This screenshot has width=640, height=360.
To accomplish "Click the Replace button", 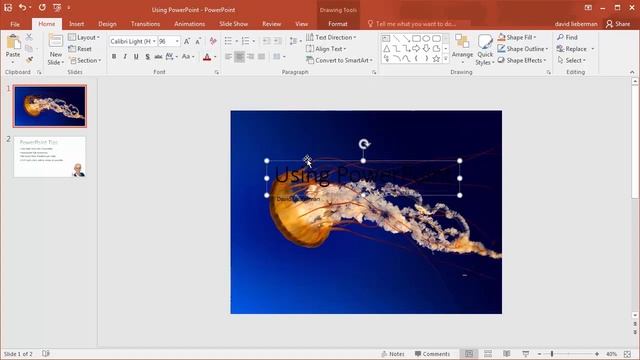I will (572, 49).
